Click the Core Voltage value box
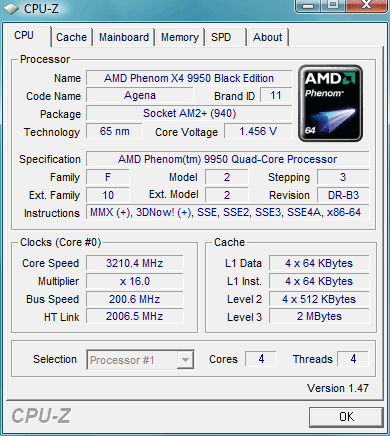 click(x=258, y=131)
